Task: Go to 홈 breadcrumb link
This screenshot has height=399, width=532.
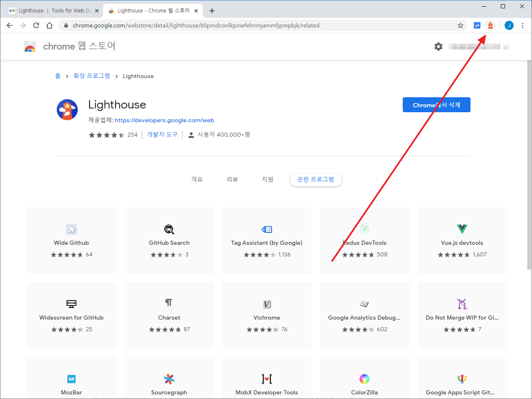Action: tap(58, 76)
